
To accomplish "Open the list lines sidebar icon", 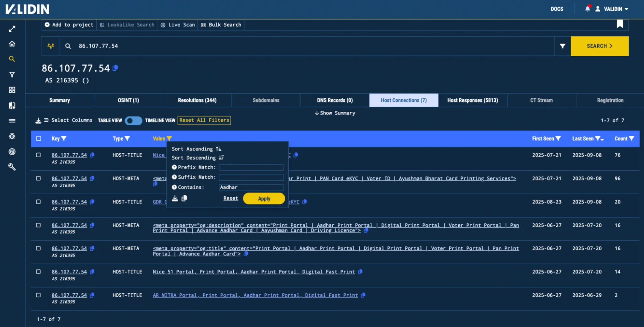I will point(12,121).
